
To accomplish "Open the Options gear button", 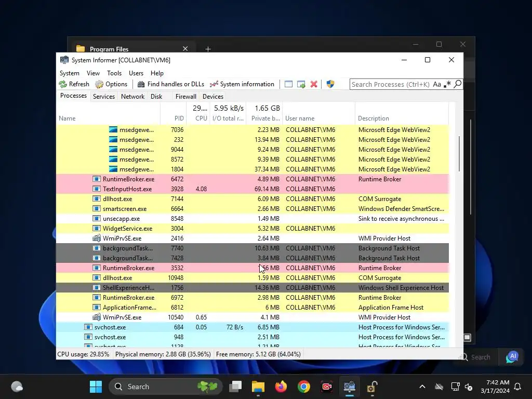I will click(x=111, y=84).
